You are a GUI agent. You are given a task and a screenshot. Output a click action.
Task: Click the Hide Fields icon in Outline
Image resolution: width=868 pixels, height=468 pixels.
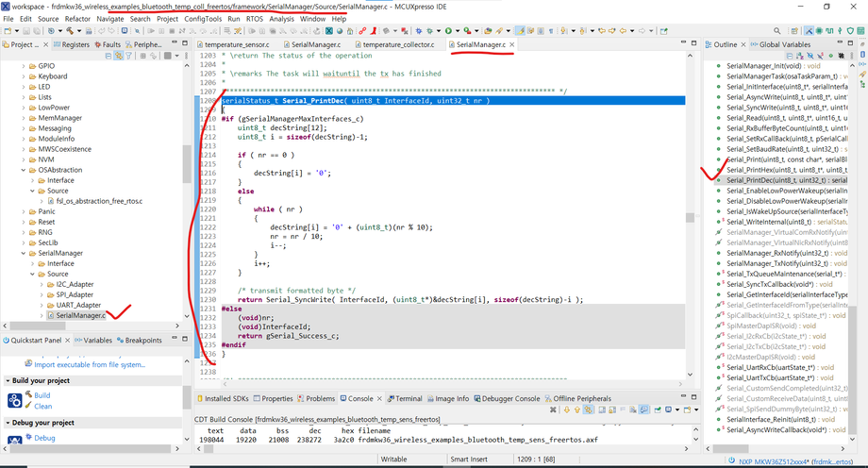[810, 56]
